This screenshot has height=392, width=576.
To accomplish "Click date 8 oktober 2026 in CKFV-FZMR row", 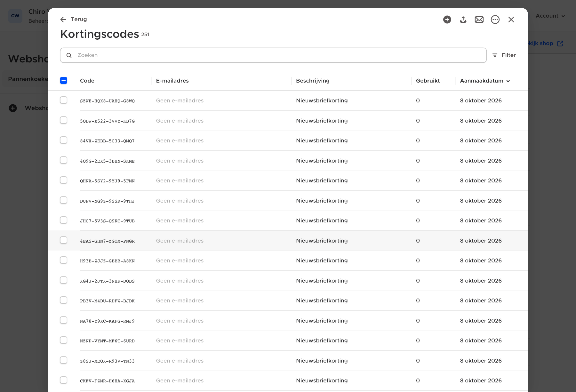I will (x=481, y=380).
